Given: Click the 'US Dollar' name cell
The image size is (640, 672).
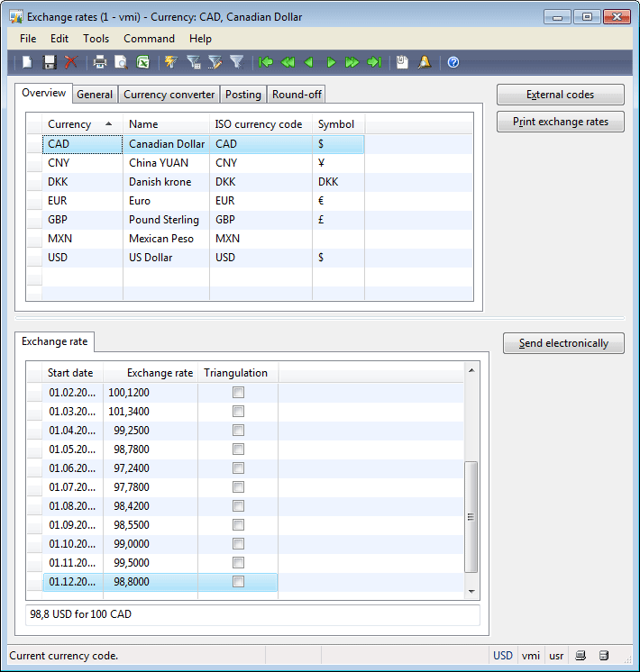Looking at the screenshot, I should coord(166,257).
